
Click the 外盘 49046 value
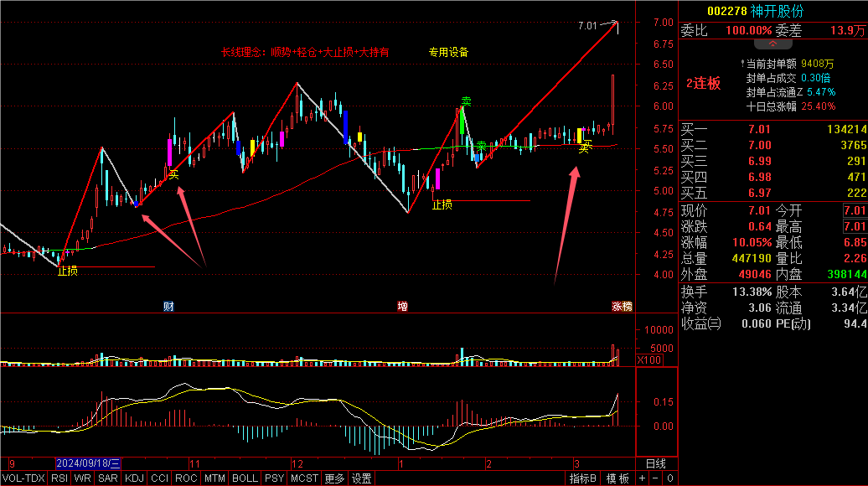(755, 274)
